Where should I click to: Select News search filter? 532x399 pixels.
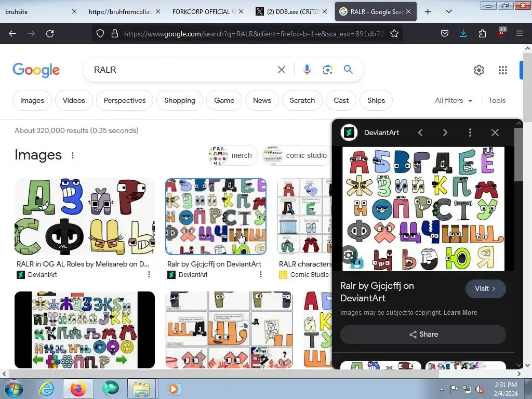point(262,100)
